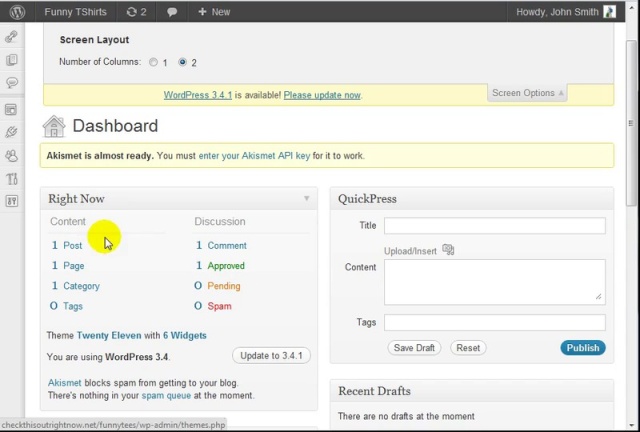Image resolution: width=640 pixels, height=432 pixels.
Task: Click the QuickPress widget header
Action: click(x=472, y=199)
